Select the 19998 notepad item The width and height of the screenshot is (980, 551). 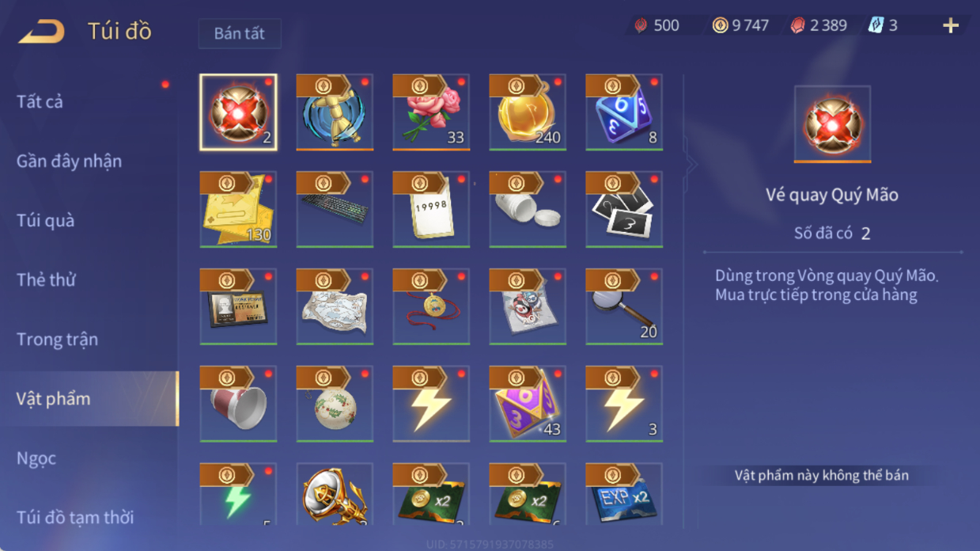click(431, 210)
